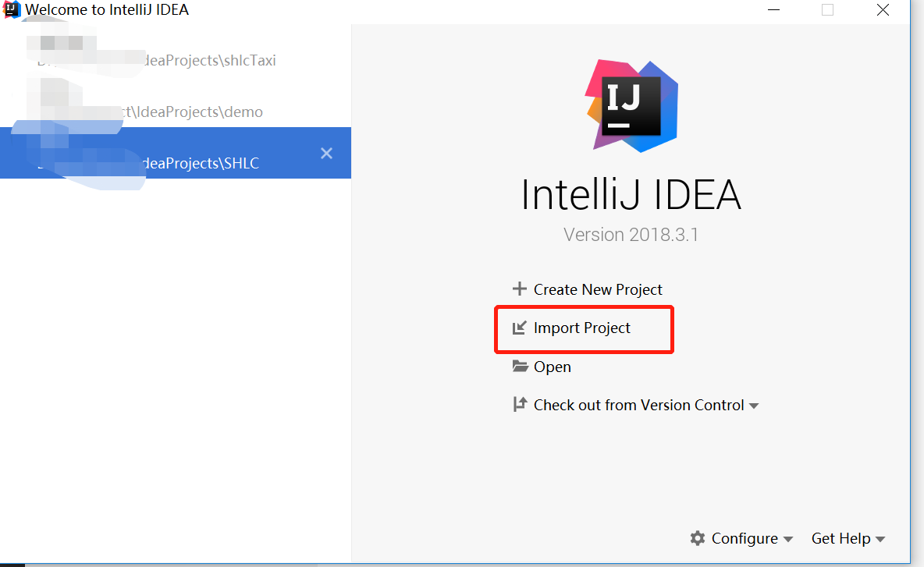
Task: Click the IntelliJ IDEA title bar icon
Action: point(11,9)
